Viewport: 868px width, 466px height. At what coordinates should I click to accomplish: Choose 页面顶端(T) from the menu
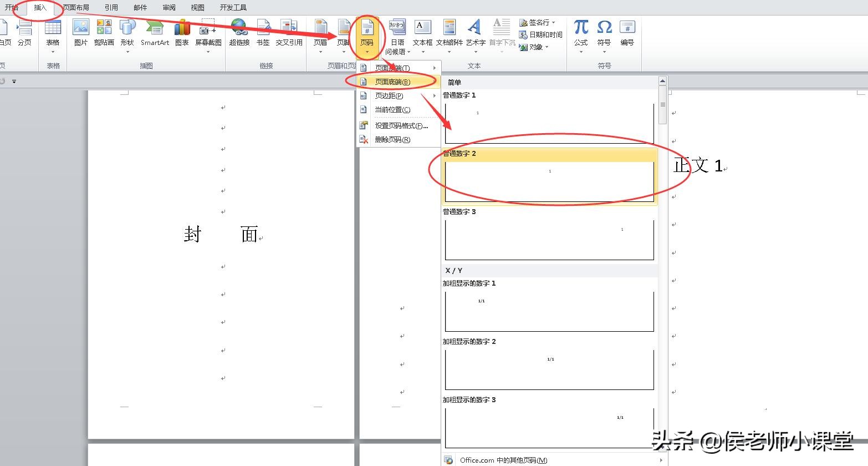pyautogui.click(x=399, y=68)
